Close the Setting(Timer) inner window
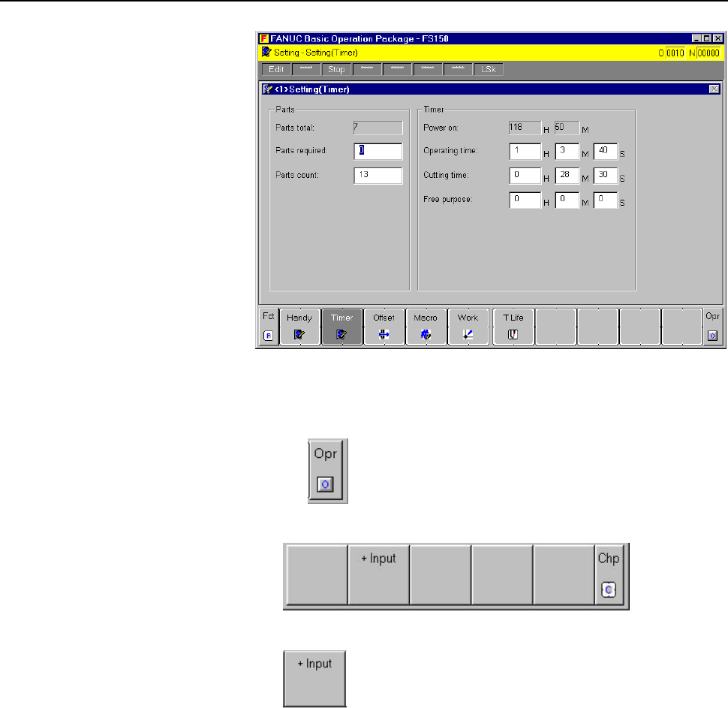The image size is (728, 708). click(x=714, y=89)
